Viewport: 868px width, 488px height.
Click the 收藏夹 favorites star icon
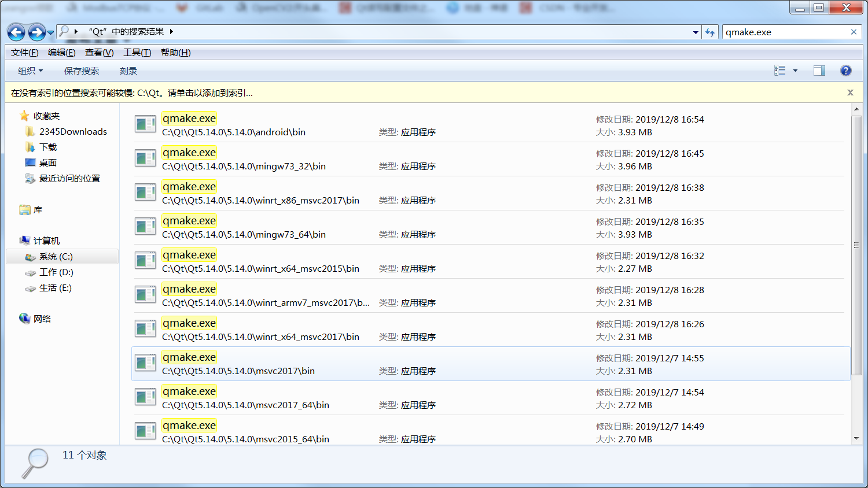[24, 115]
